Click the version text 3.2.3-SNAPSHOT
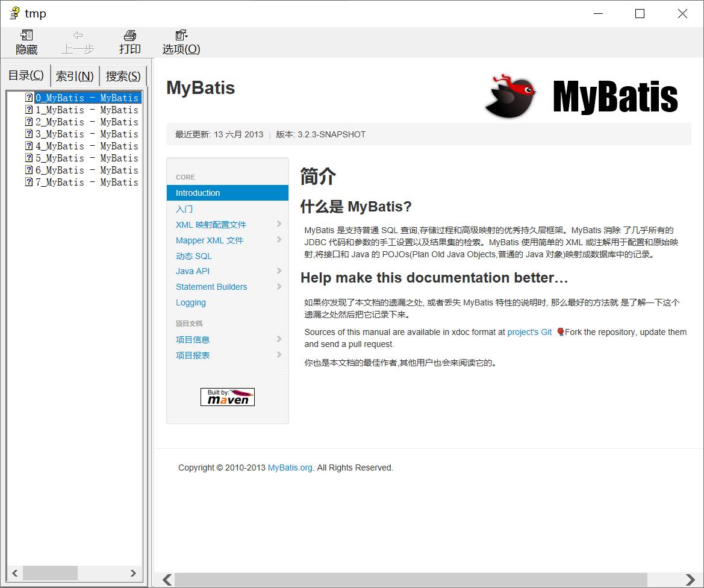Screen dimensions: 704x588 coord(331,134)
